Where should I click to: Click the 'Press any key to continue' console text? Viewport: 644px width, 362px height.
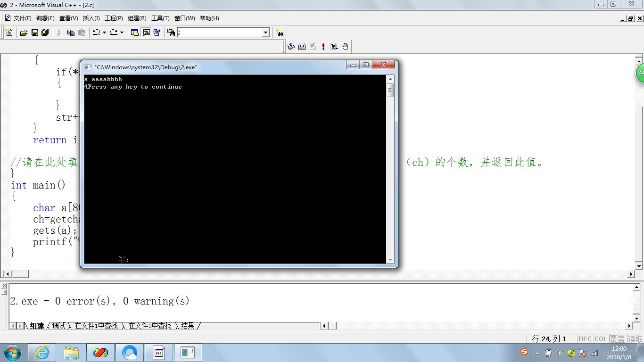(135, 87)
